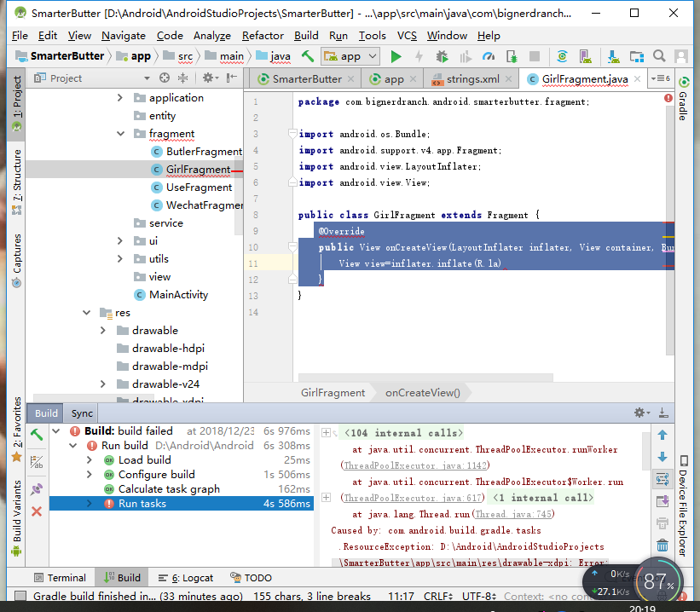The image size is (700, 612).
Task: Select MainActivity in project tree
Action: 178,295
